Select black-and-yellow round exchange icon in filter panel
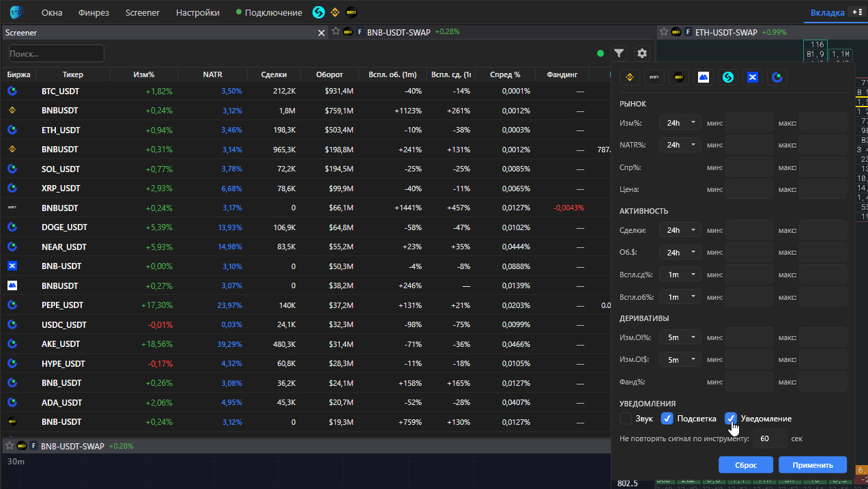Screen dimensions: 868x489 pyautogui.click(x=678, y=77)
